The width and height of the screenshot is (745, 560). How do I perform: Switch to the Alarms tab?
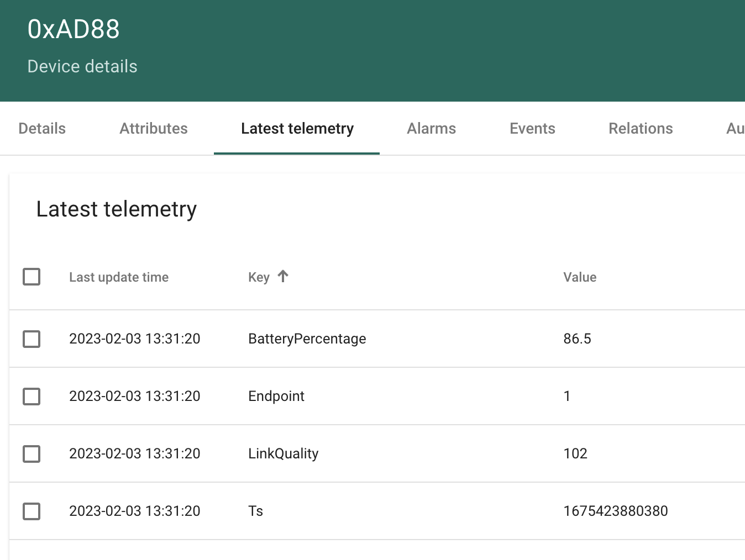click(431, 128)
